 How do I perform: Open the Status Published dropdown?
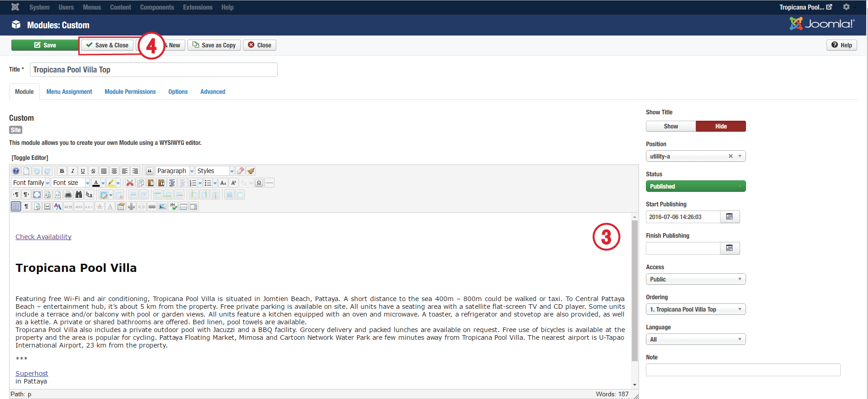(695, 186)
